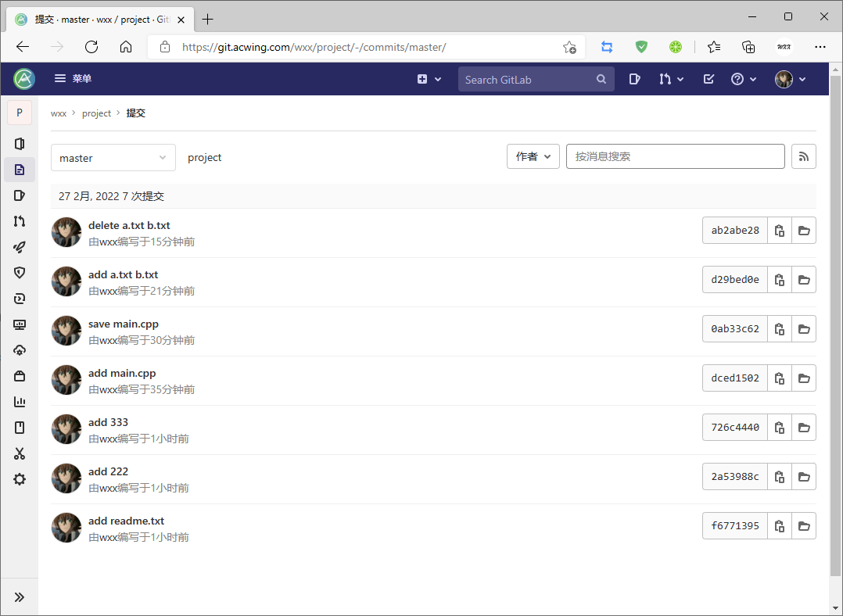Viewport: 843px width, 616px height.
Task: Open merge requests dropdown in the navbar
Action: [671, 79]
